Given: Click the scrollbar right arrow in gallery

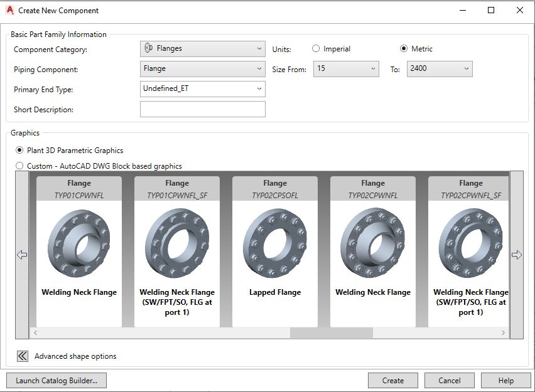Looking at the screenshot, I should tap(503, 332).
